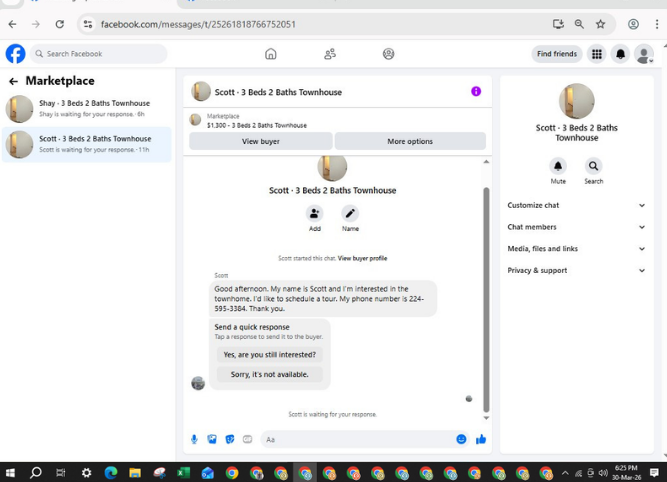Click the View buyer button
This screenshot has width=667, height=482.
click(x=261, y=141)
